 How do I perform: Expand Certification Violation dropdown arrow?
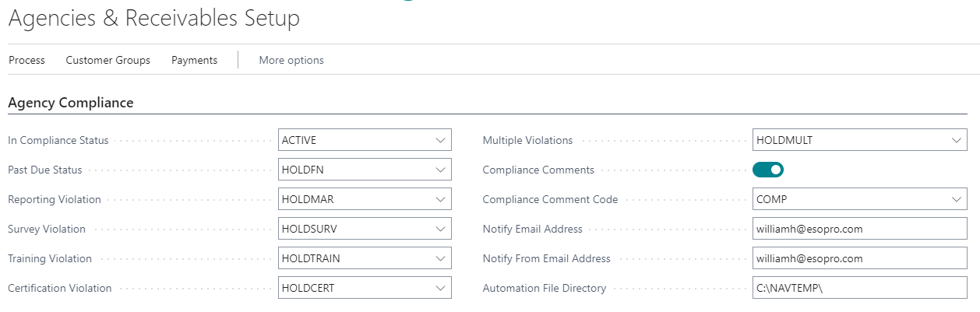[x=440, y=288]
